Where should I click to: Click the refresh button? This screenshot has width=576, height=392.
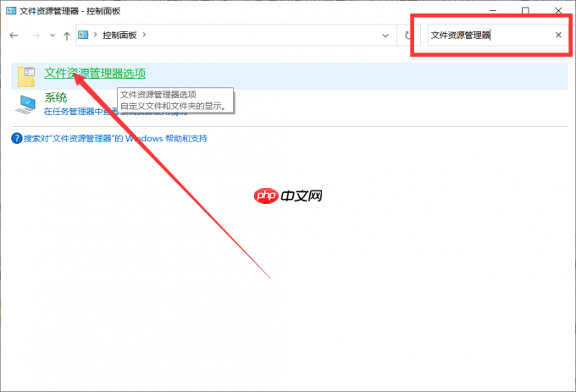[x=407, y=36]
